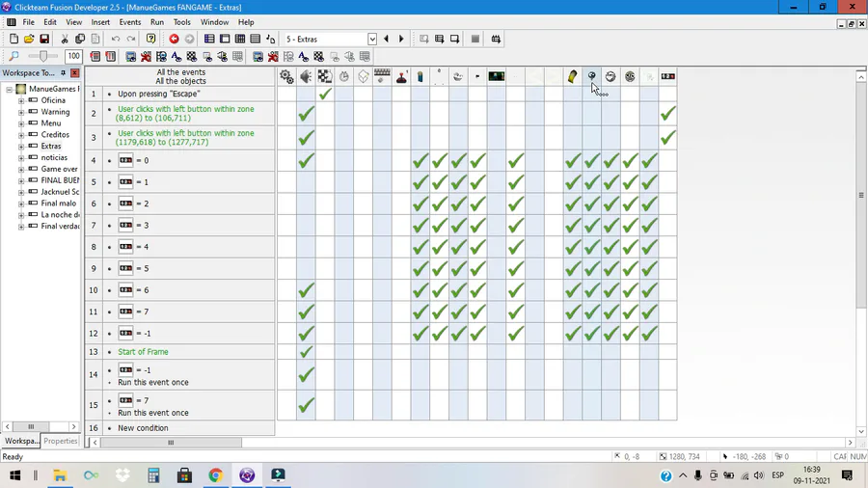Toggle Sound action in Start of Frame row
Screen dimensions: 868x488
[x=306, y=352]
